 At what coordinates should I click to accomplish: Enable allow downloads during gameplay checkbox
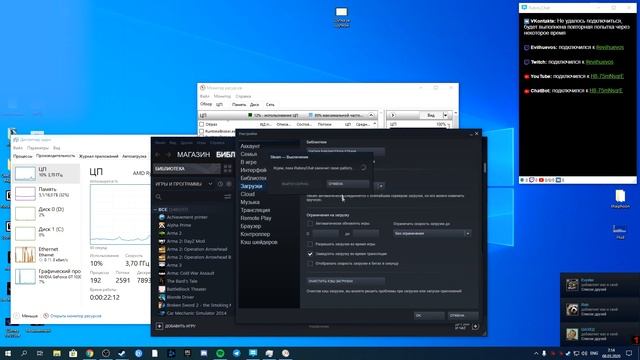click(310, 244)
